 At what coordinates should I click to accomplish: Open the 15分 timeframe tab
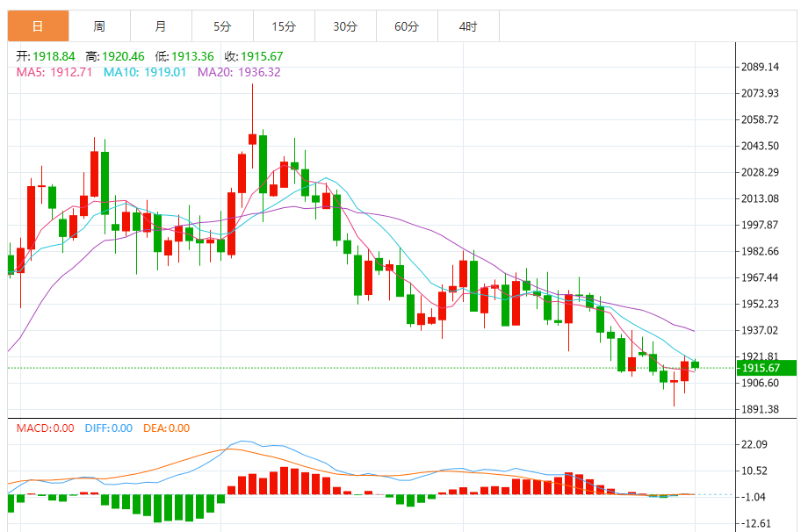coord(284,26)
